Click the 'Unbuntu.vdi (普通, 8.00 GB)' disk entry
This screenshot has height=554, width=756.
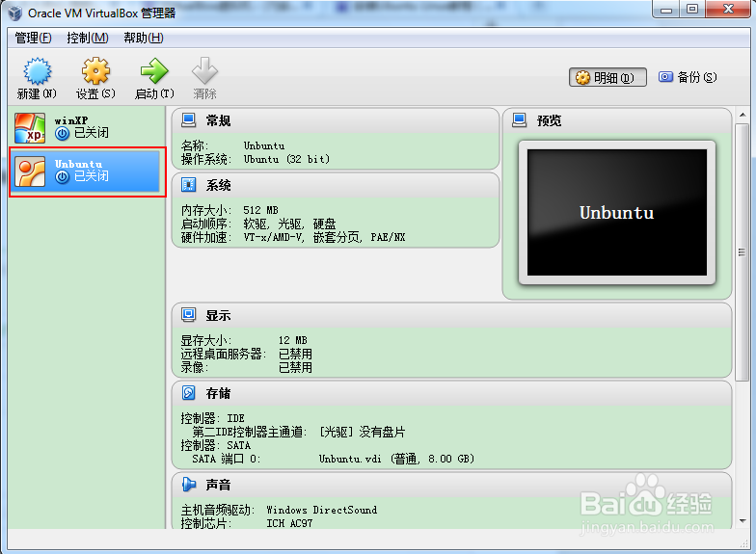(x=397, y=459)
